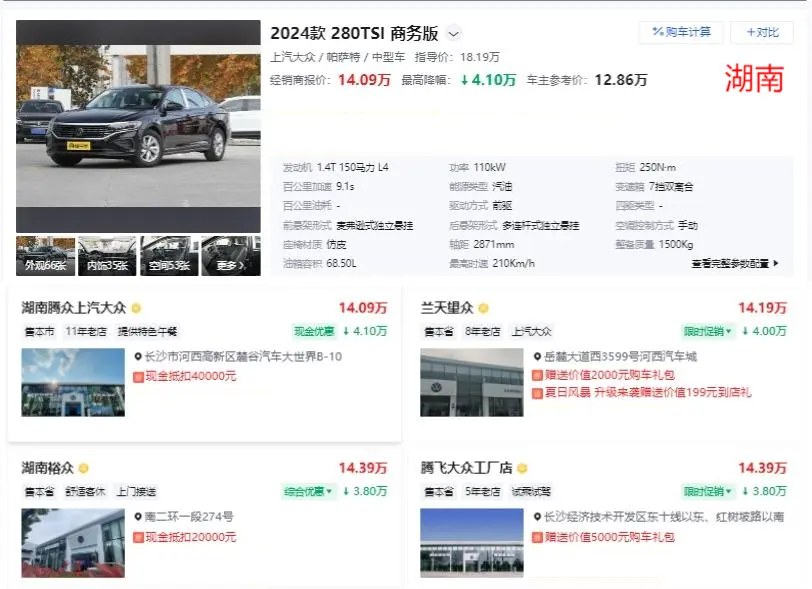Click location pin before 长沙经济技术开发区 address
812x589 pixels.
coord(538,516)
